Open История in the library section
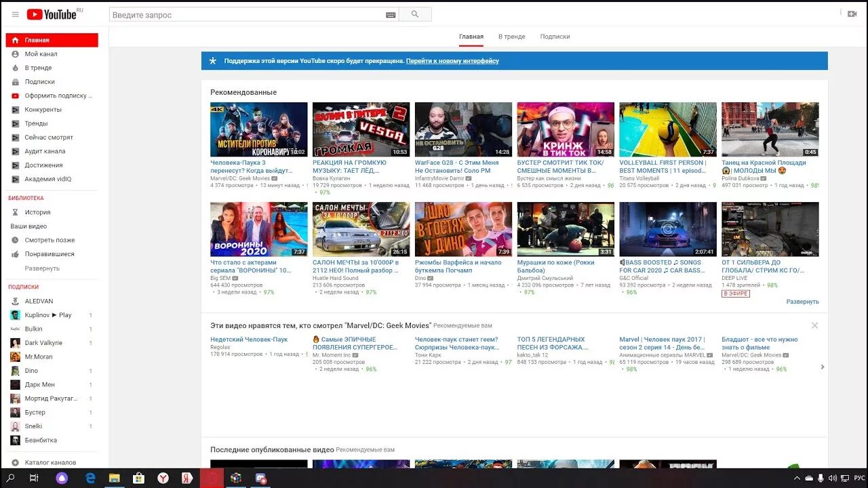The image size is (868, 488). click(52, 212)
